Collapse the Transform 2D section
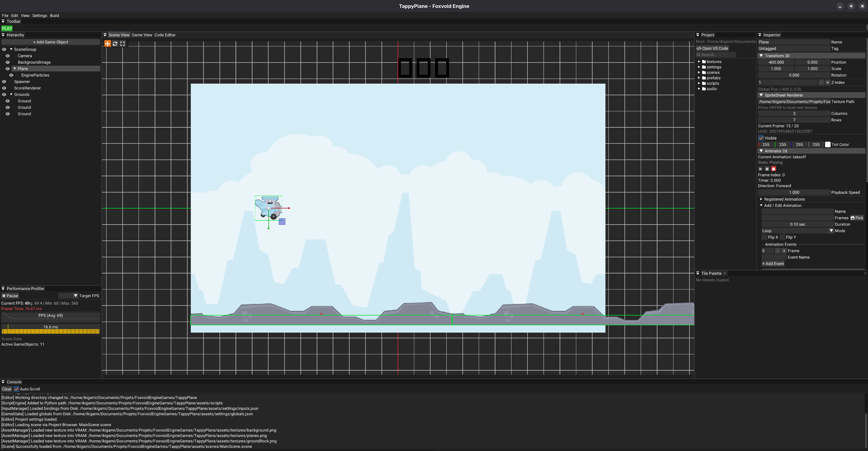Image resolution: width=868 pixels, height=451 pixels. [x=761, y=56]
